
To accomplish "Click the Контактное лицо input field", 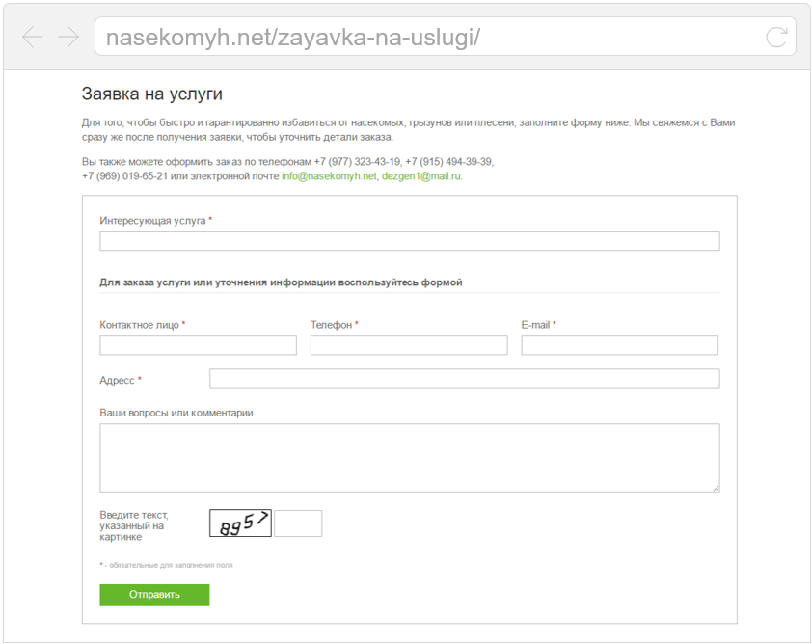I will pyautogui.click(x=198, y=345).
